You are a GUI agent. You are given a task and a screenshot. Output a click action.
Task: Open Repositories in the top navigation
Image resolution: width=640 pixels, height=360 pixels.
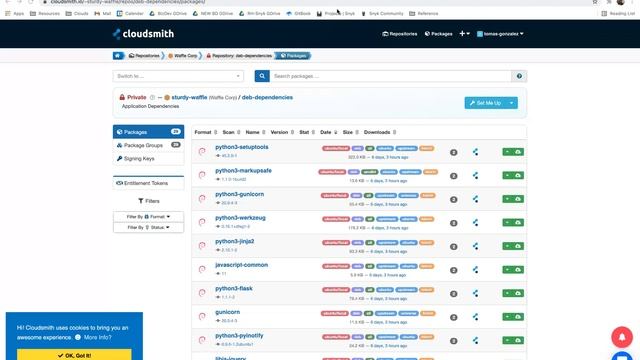pos(400,34)
